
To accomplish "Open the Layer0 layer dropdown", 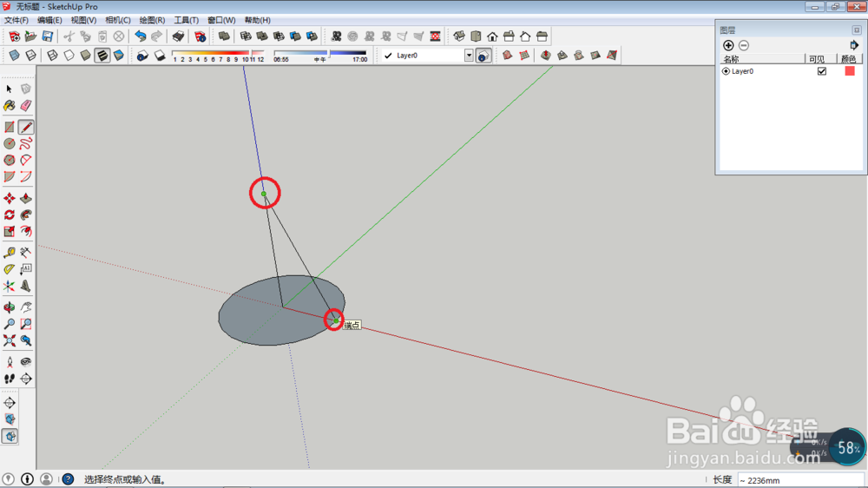I will (469, 56).
